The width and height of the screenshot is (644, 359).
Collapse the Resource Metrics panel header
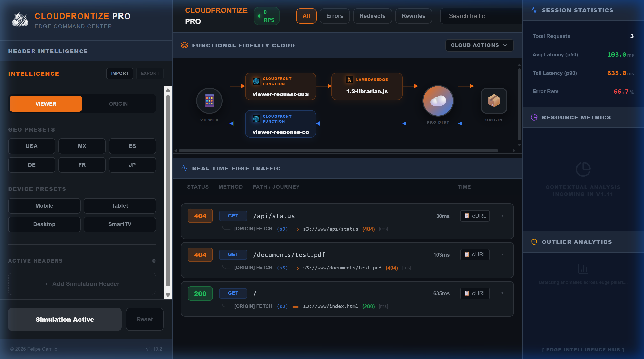point(583,117)
